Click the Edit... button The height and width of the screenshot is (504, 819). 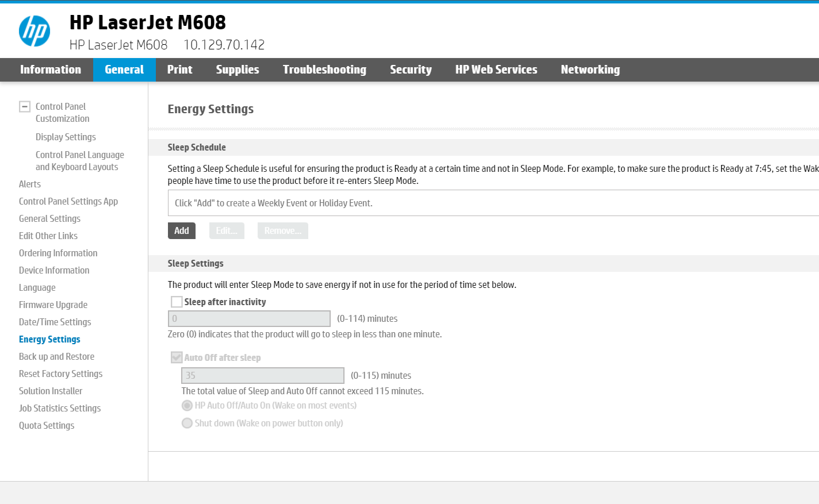[227, 230]
